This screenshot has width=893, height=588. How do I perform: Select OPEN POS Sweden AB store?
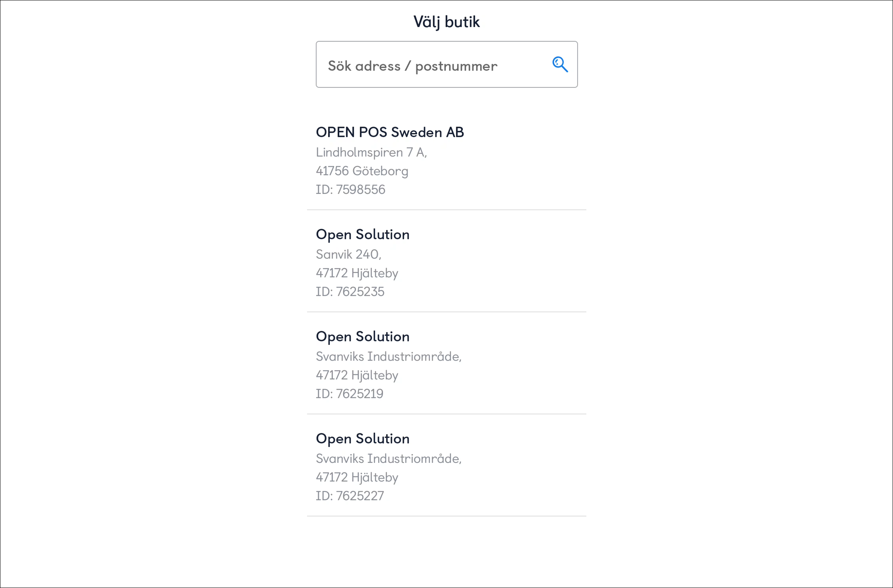[446, 160]
